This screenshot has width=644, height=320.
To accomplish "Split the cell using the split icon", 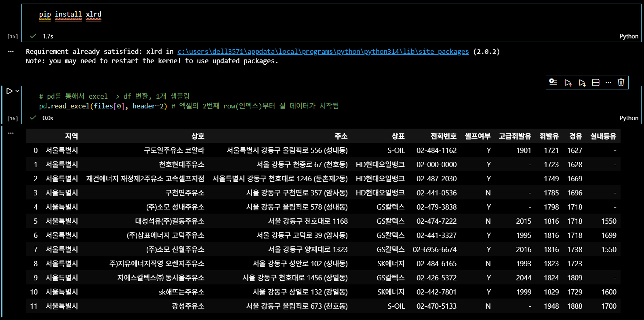I will [596, 83].
